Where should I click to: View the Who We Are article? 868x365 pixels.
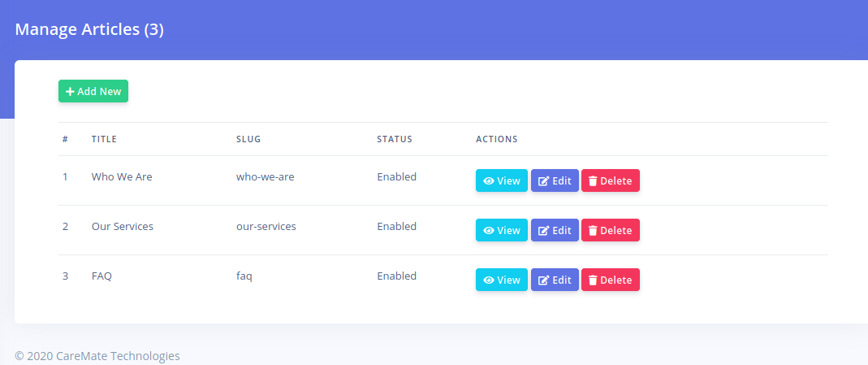point(501,180)
